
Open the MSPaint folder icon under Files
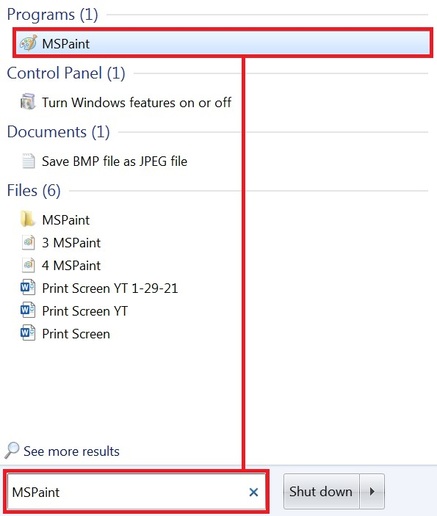click(x=27, y=219)
